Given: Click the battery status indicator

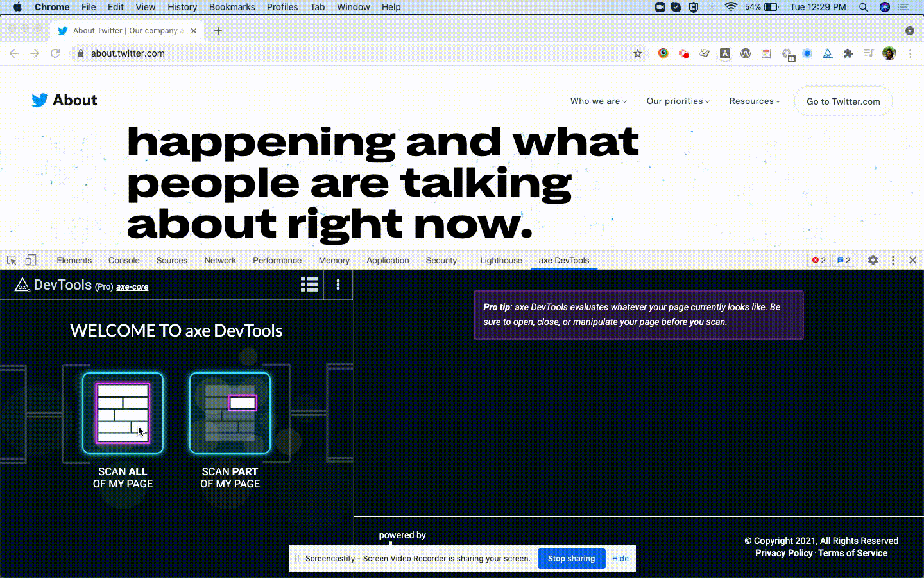Looking at the screenshot, I should click(x=762, y=7).
